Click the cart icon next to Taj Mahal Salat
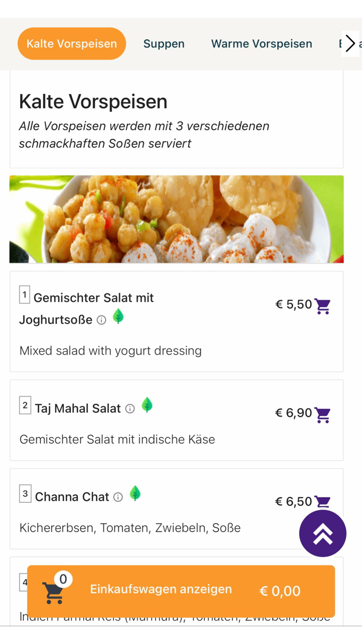362x644 pixels. point(323,415)
